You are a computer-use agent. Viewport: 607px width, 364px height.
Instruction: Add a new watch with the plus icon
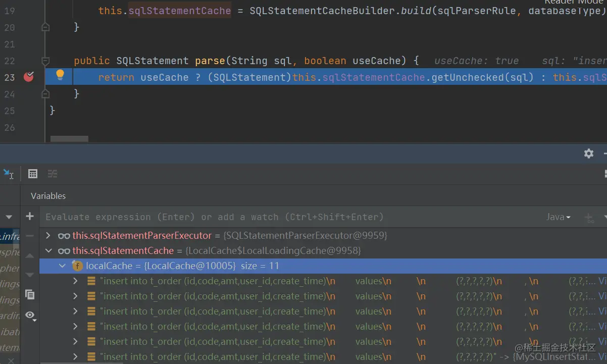tap(30, 216)
